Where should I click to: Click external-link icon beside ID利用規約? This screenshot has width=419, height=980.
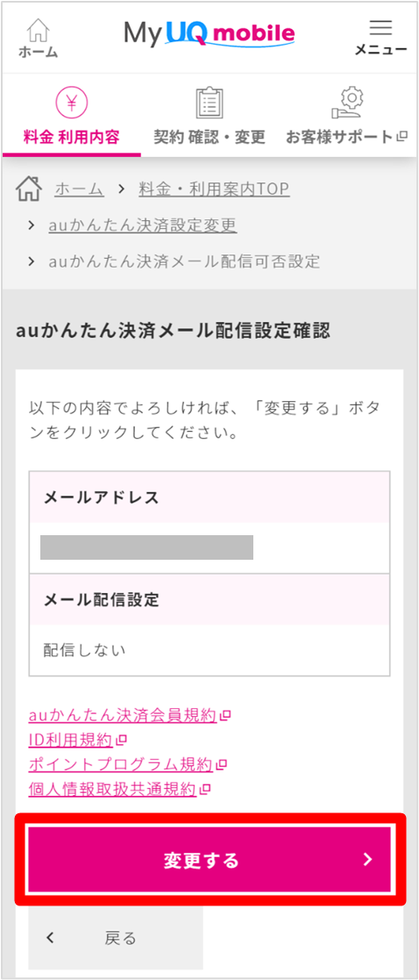click(122, 740)
